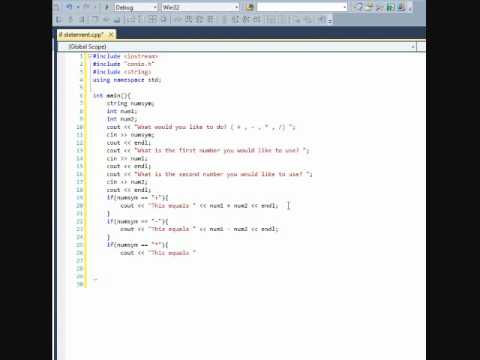Close the if statement.cpp tab
Viewport: 480px width, 360px height.
coord(111,35)
